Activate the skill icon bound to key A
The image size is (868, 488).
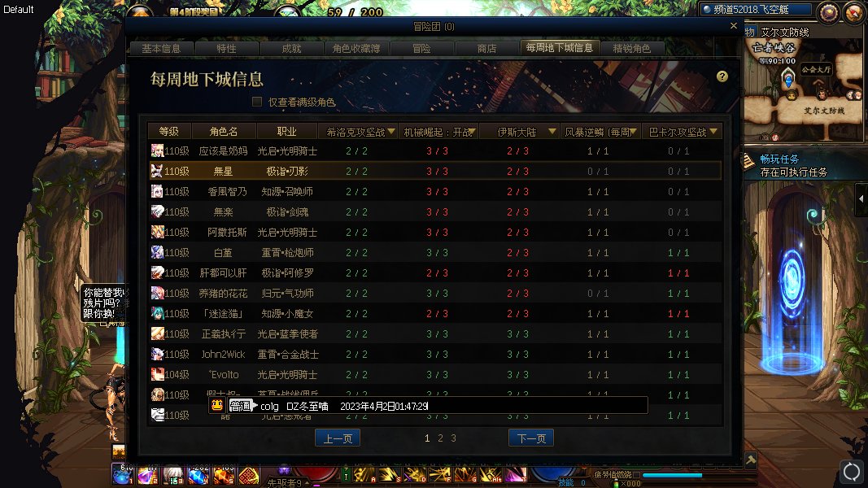363,475
